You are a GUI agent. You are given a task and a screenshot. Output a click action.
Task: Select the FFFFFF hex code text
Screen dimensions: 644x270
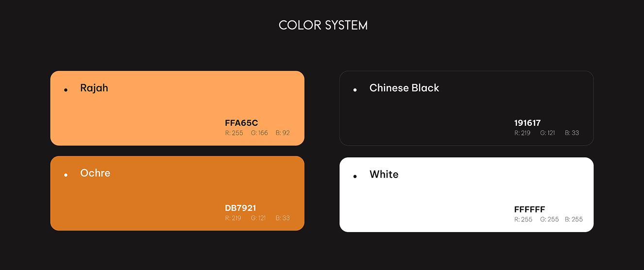529,210
